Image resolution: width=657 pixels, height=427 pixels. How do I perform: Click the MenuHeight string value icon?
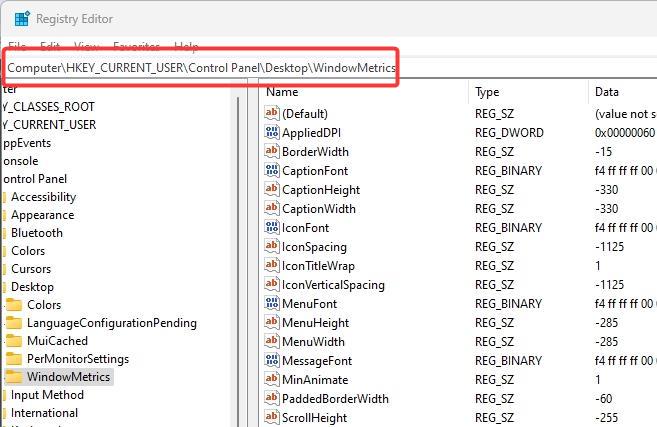click(x=272, y=322)
